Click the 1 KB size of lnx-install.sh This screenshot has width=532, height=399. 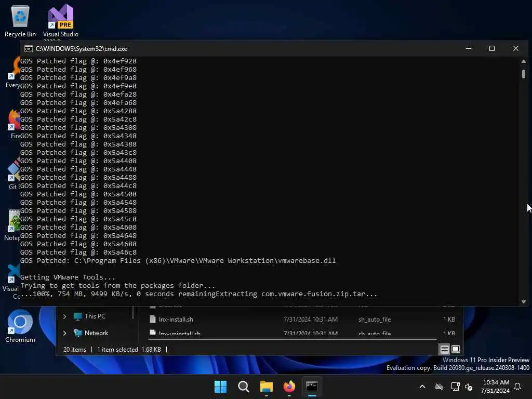pyautogui.click(x=448, y=320)
